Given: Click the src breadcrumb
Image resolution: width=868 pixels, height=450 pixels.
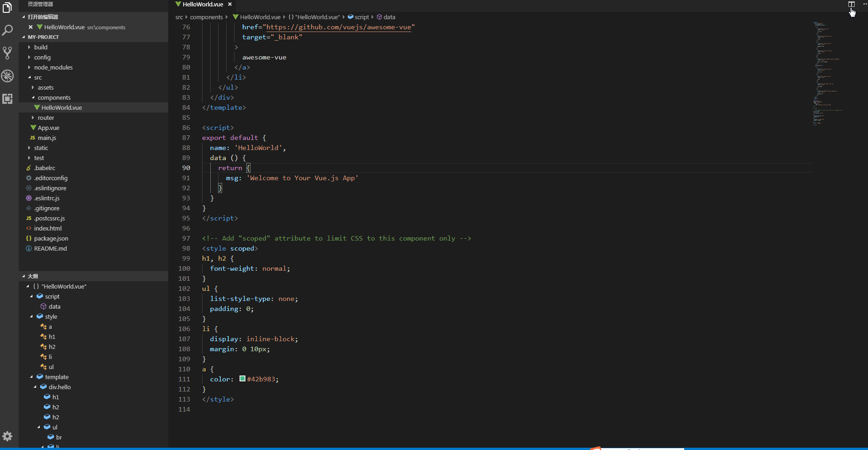Looking at the screenshot, I should click(179, 17).
